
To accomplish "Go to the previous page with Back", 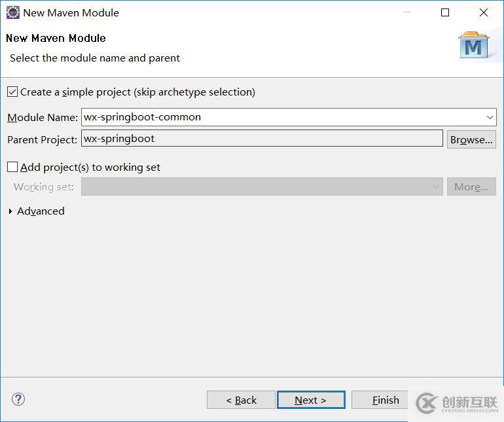I will pyautogui.click(x=241, y=400).
